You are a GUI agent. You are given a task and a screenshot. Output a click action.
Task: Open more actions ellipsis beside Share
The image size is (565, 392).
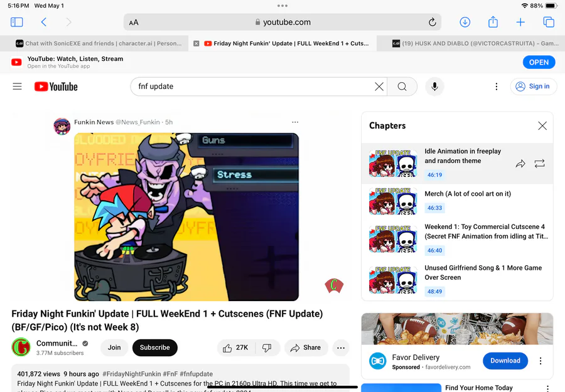340,347
